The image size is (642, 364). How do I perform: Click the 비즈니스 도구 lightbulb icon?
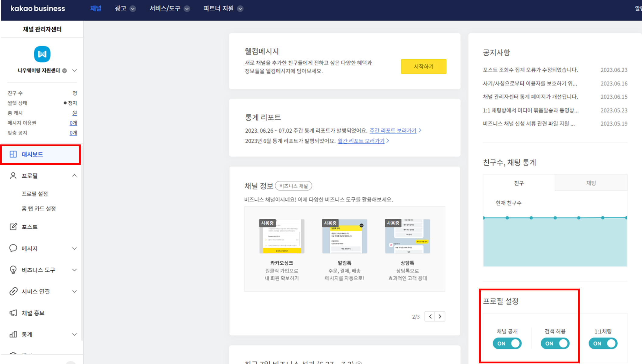(x=13, y=270)
